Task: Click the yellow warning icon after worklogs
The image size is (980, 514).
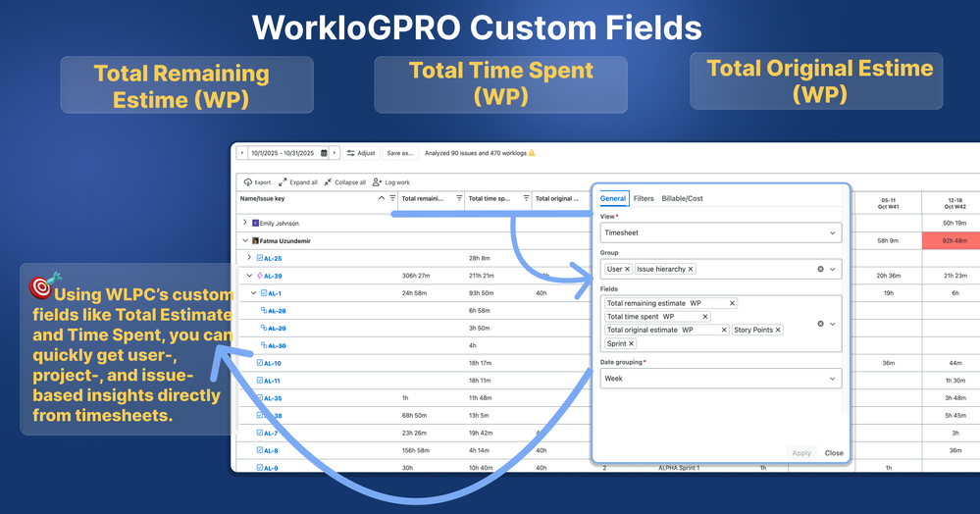Action: point(532,153)
